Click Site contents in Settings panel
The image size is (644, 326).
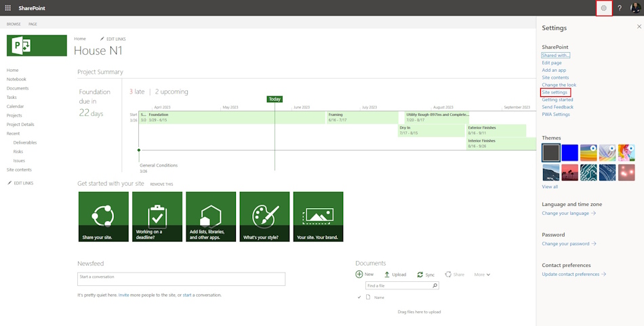[555, 77]
